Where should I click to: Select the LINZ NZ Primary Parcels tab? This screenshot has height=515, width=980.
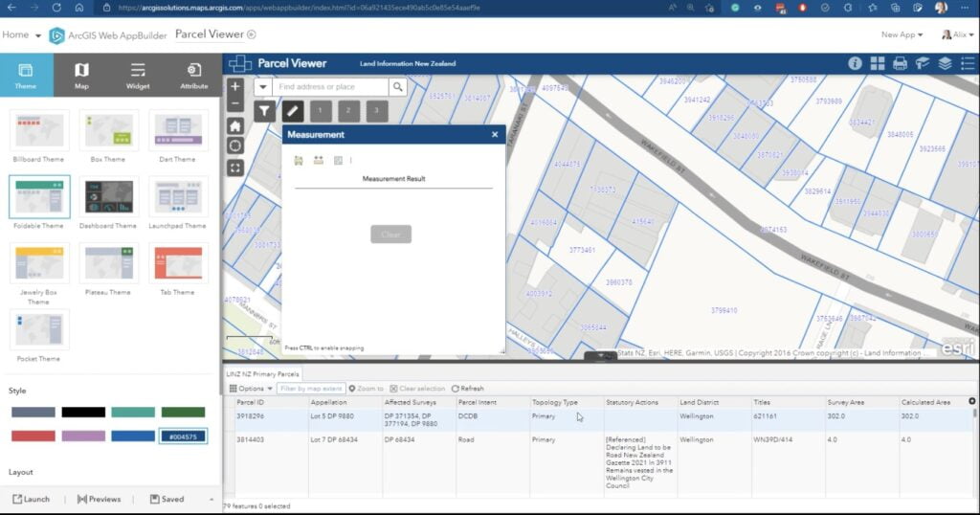click(x=262, y=373)
